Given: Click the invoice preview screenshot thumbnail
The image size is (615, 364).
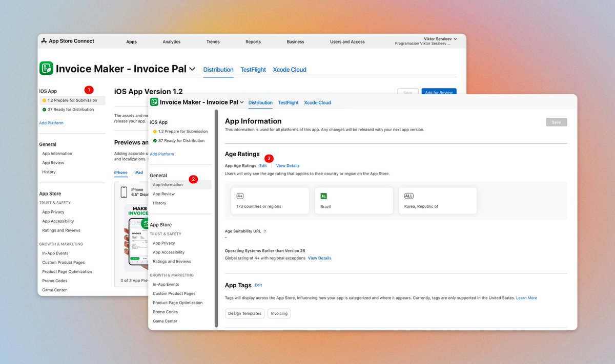Looking at the screenshot, I should pos(136,238).
